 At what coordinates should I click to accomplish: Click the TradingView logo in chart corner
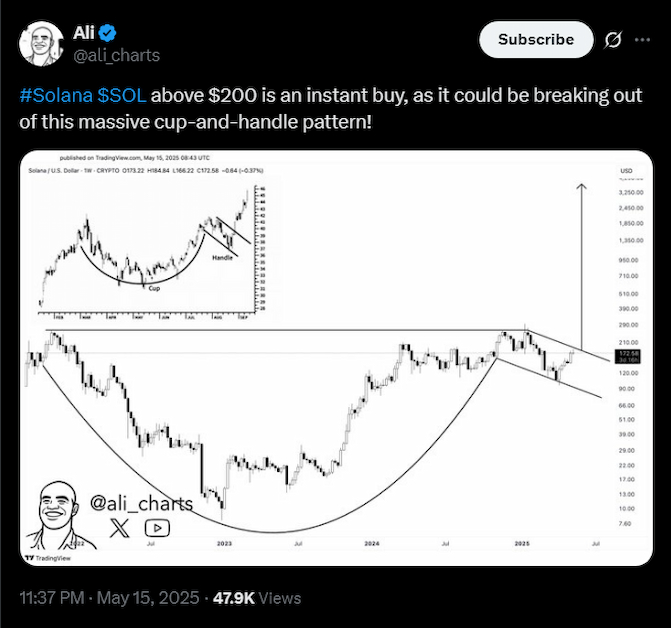point(48,558)
